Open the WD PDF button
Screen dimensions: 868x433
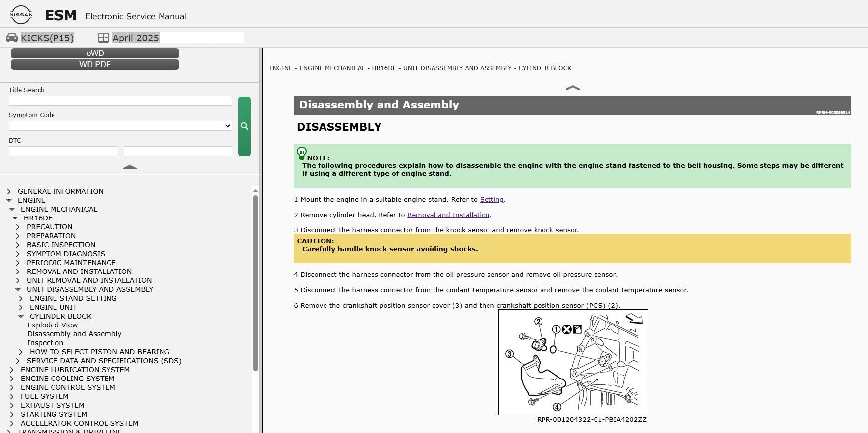click(x=95, y=64)
